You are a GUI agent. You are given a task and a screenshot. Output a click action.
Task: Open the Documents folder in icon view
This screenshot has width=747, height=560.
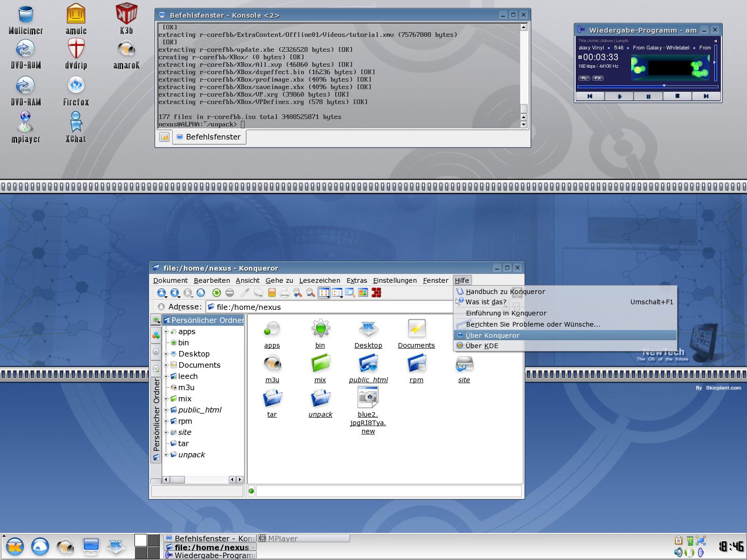(416, 333)
